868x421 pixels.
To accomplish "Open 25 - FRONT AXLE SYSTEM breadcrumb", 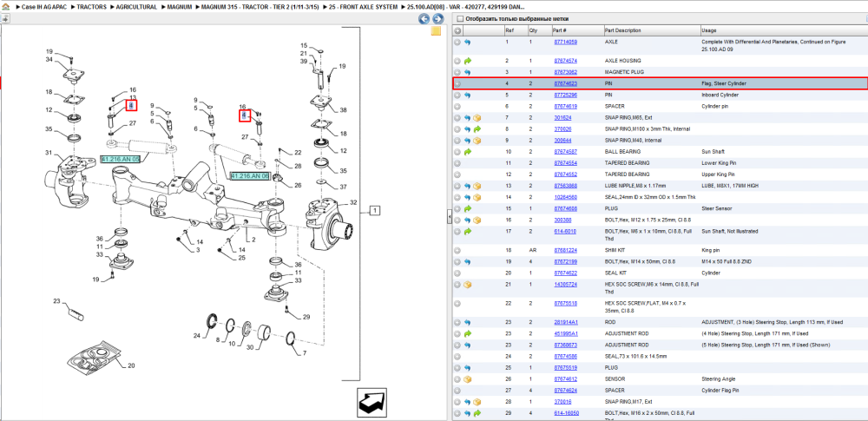I will click(363, 7).
